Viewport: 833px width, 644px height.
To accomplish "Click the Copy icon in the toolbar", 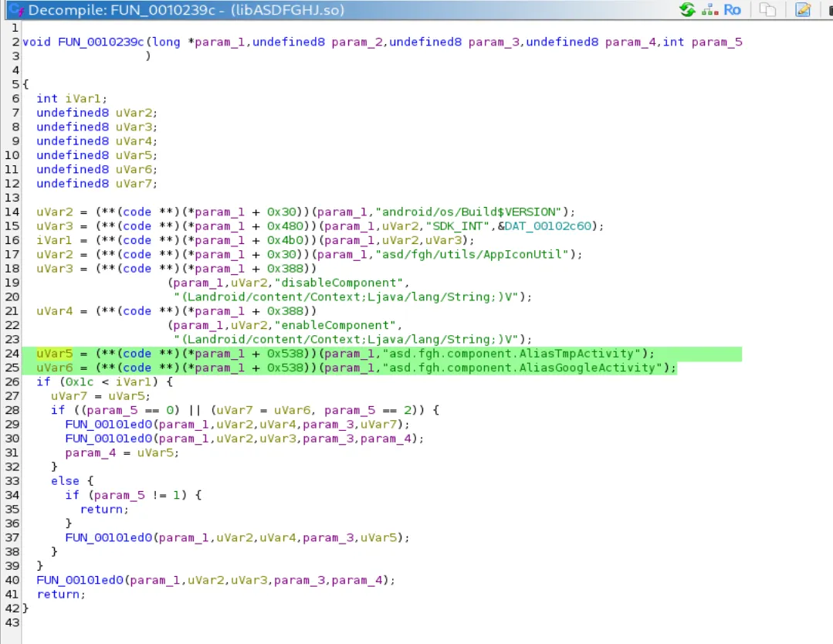I will [767, 10].
